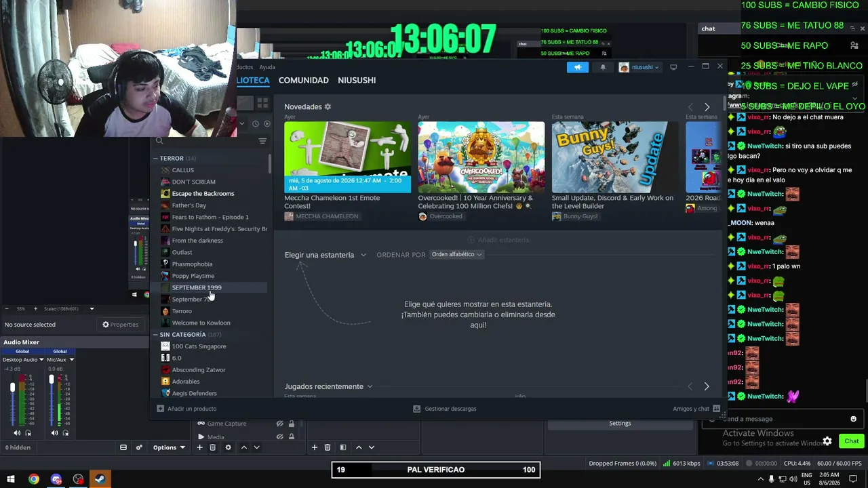Show next Novedades items arrow

click(707, 107)
